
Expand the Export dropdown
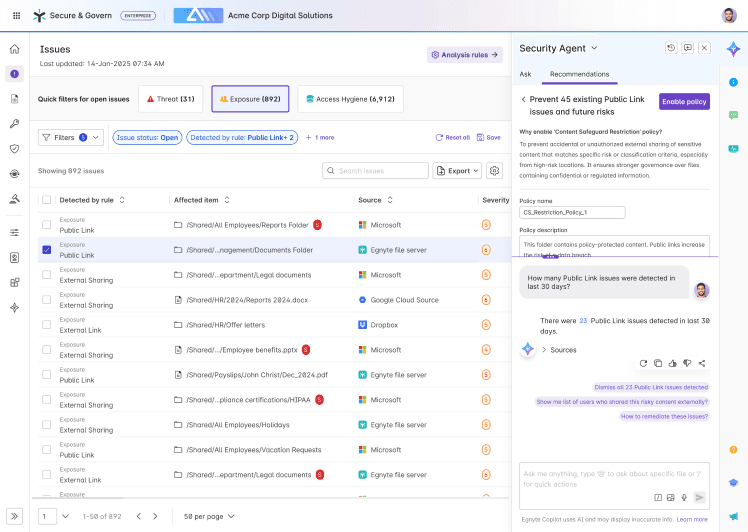coord(457,171)
